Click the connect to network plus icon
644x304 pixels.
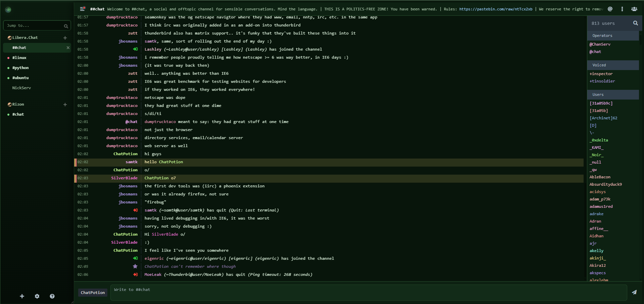(x=22, y=296)
